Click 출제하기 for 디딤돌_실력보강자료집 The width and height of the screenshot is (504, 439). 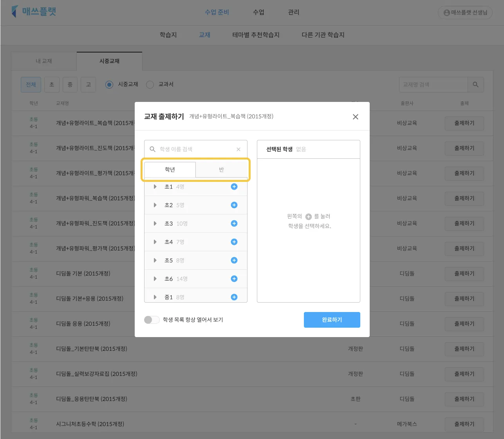(x=464, y=374)
